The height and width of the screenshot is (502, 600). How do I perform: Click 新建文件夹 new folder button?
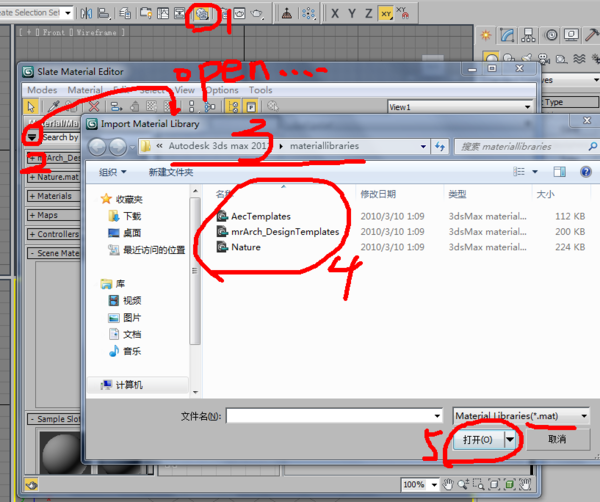click(x=171, y=172)
